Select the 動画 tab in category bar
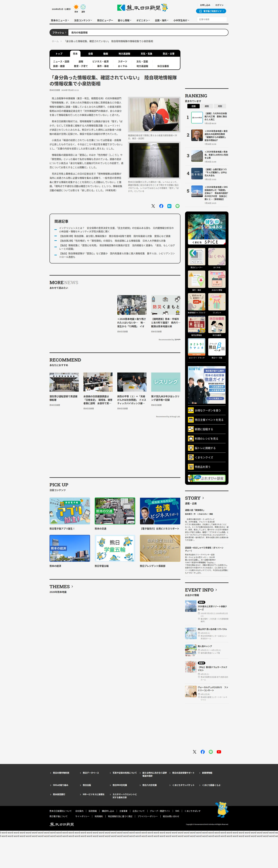Viewport: 278px width, 868px height. [106, 54]
